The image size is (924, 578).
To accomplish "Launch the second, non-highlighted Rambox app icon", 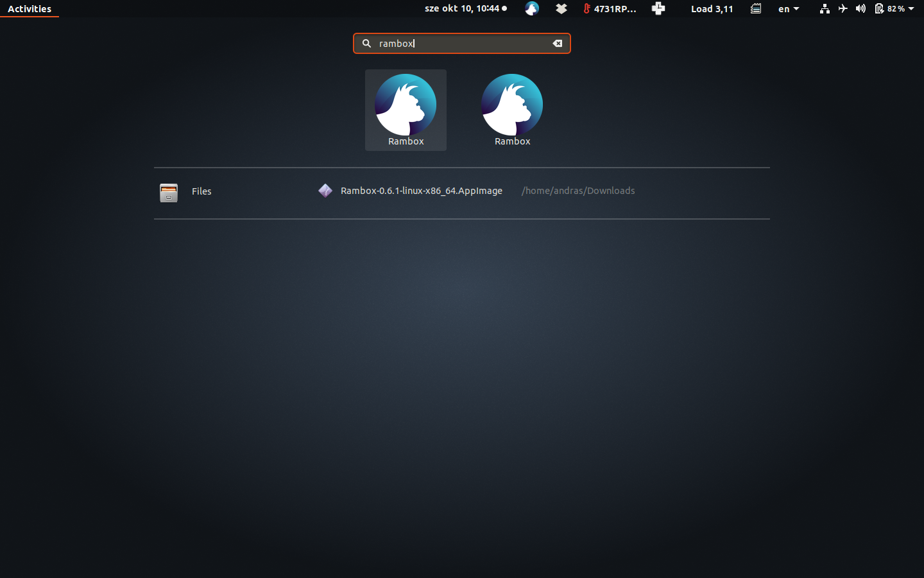I will tap(512, 110).
